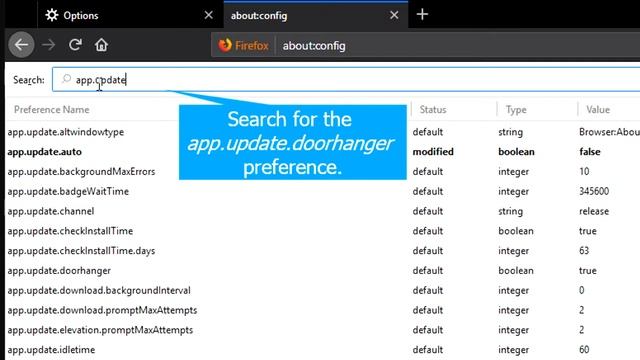The height and width of the screenshot is (360, 640).
Task: Click the value 60 for app.update.idletime
Action: pos(584,349)
